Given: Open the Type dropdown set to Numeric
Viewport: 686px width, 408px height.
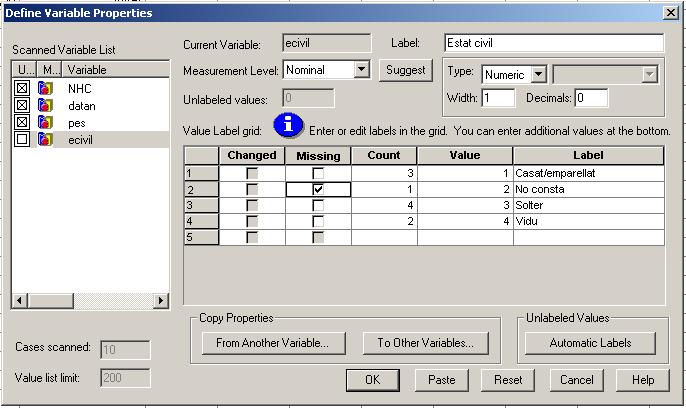Looking at the screenshot, I should [x=538, y=75].
